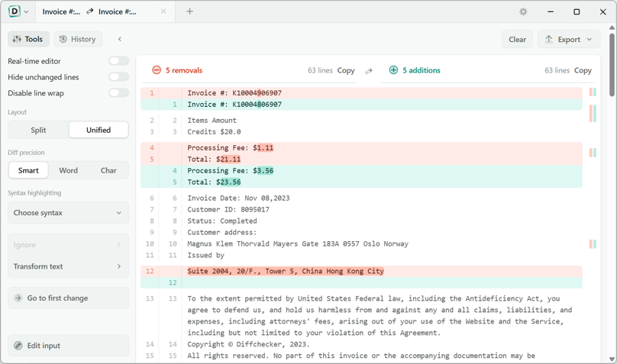Open settings with the gear icon

tap(523, 11)
